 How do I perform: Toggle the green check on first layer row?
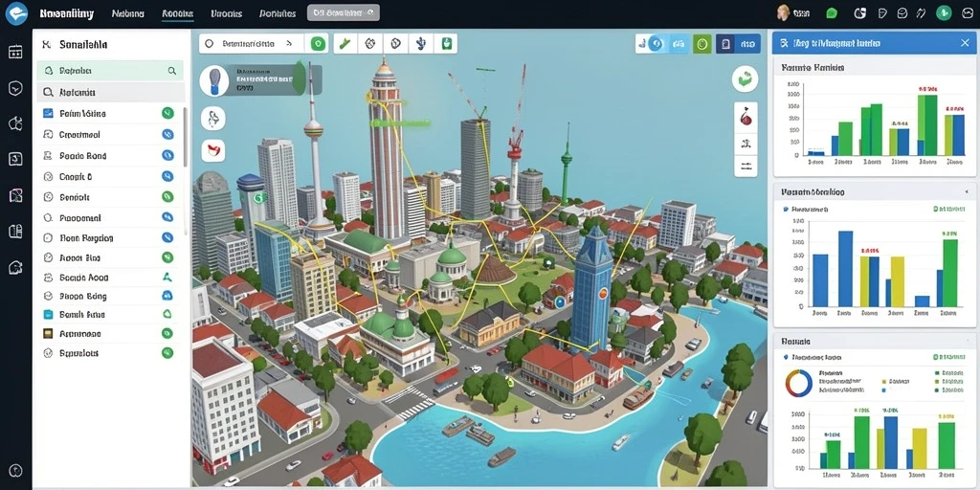tap(167, 113)
